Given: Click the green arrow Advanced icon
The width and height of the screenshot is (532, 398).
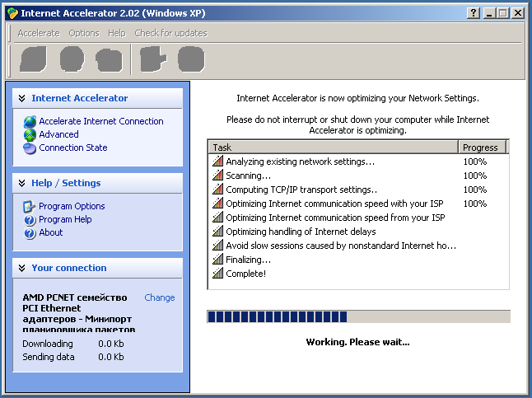Looking at the screenshot, I should click(x=30, y=135).
